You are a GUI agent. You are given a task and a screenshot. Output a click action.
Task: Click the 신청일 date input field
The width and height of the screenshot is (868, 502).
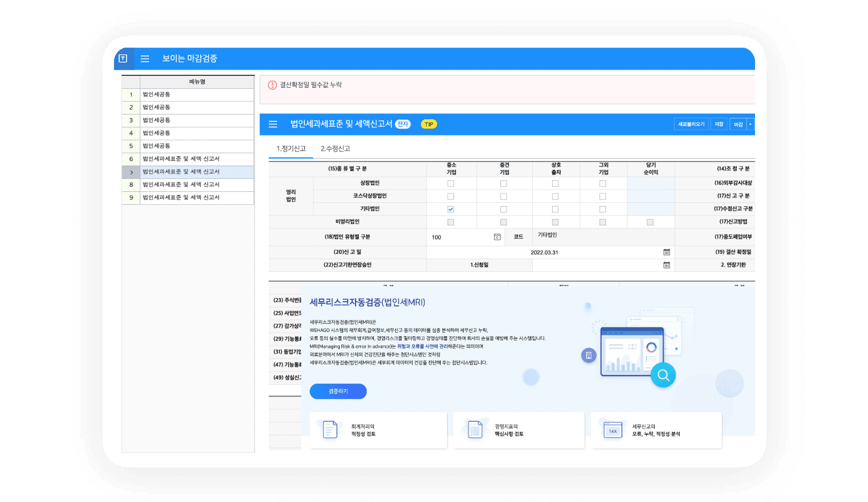coord(603,265)
